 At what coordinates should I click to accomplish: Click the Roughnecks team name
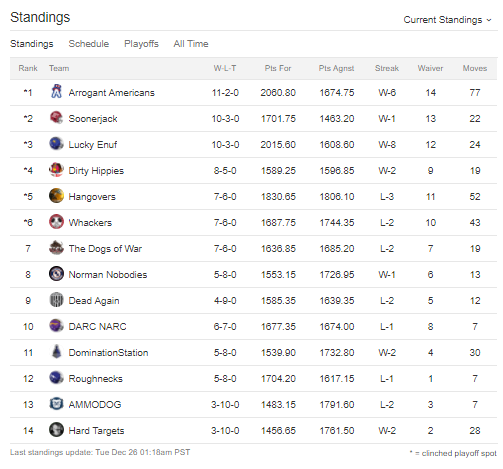tap(96, 378)
